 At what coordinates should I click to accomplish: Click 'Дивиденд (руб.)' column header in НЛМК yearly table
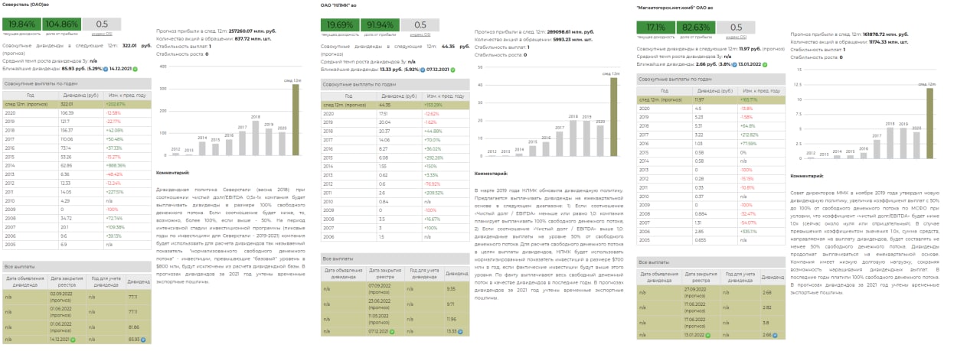pyautogui.click(x=400, y=96)
